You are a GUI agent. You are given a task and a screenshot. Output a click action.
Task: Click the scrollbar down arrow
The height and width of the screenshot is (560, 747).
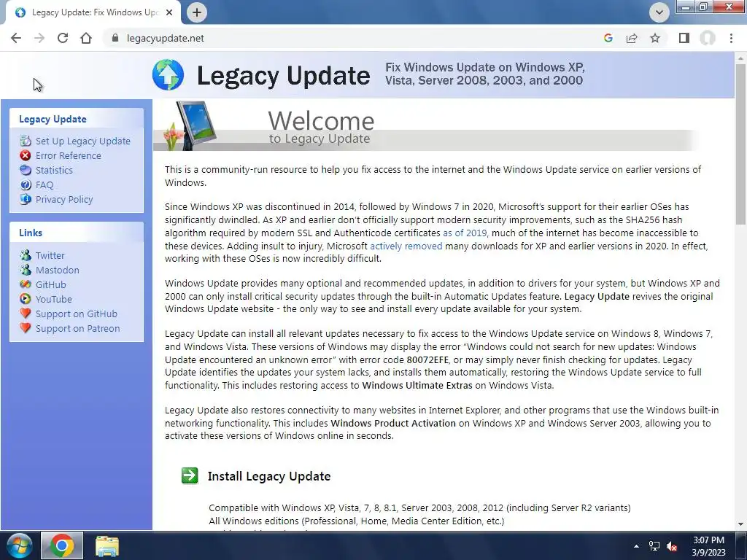pos(740,524)
